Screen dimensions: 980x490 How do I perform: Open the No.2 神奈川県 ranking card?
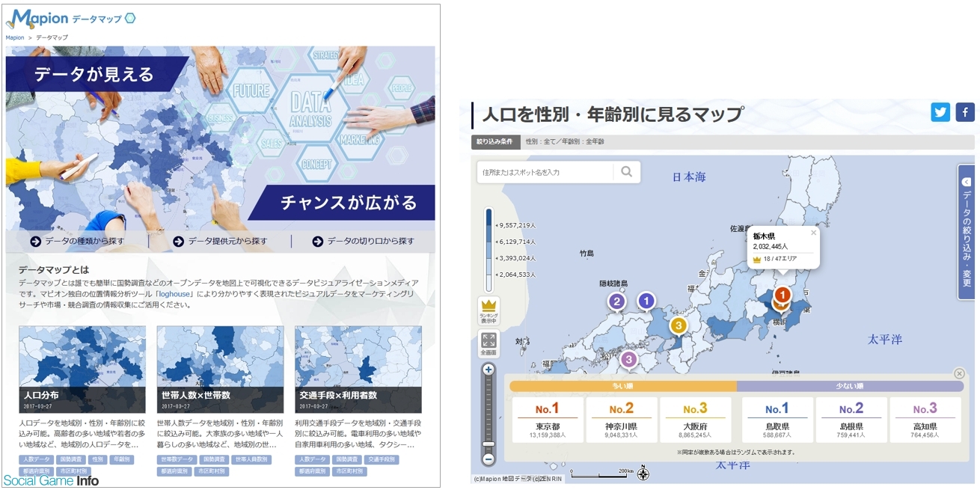pos(622,420)
